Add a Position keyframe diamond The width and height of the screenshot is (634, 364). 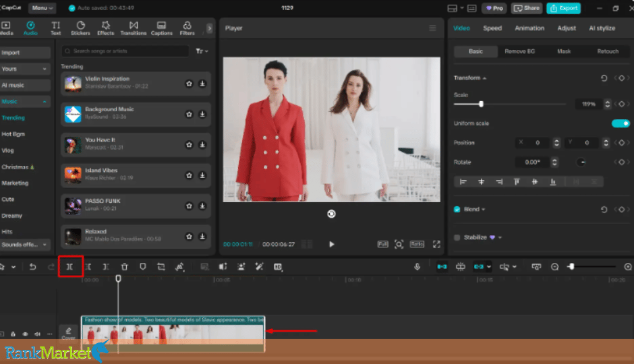tap(621, 143)
